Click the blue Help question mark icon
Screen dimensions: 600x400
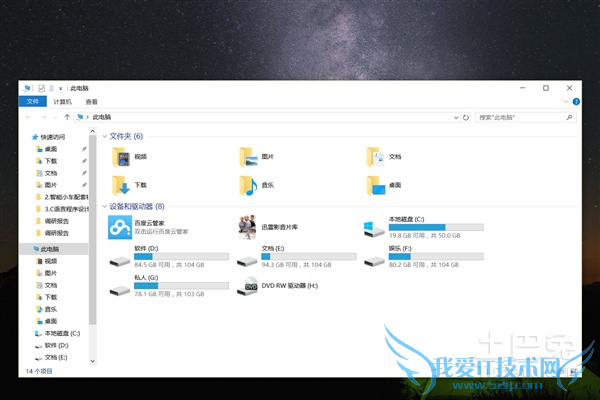pos(576,102)
